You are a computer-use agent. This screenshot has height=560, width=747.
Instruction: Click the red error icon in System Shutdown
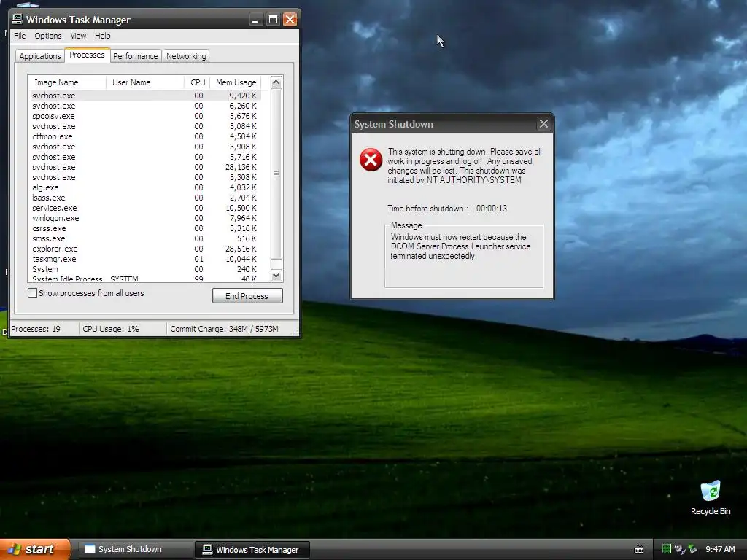click(371, 160)
